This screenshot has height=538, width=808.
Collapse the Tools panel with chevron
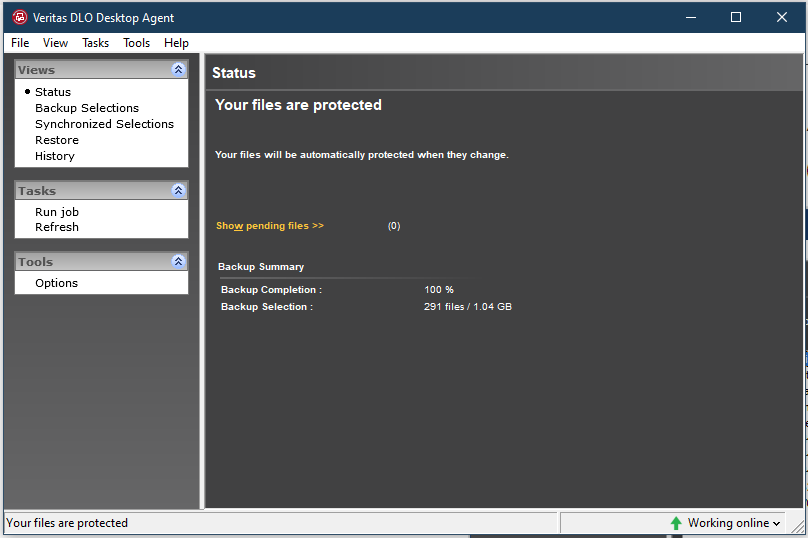[x=178, y=261]
